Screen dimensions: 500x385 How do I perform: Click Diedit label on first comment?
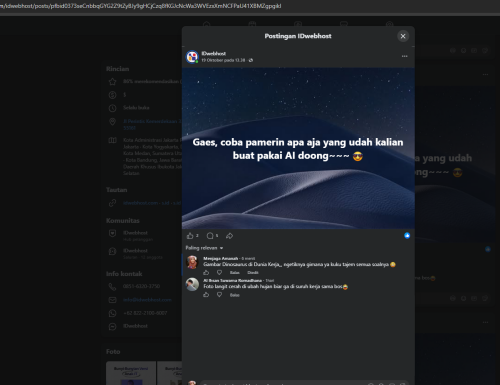point(253,273)
